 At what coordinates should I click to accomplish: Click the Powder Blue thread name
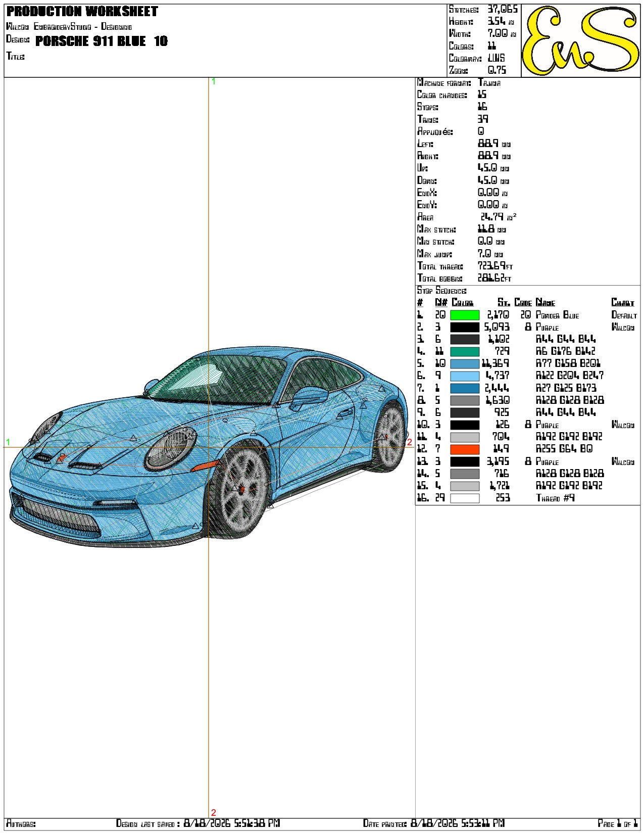[558, 315]
